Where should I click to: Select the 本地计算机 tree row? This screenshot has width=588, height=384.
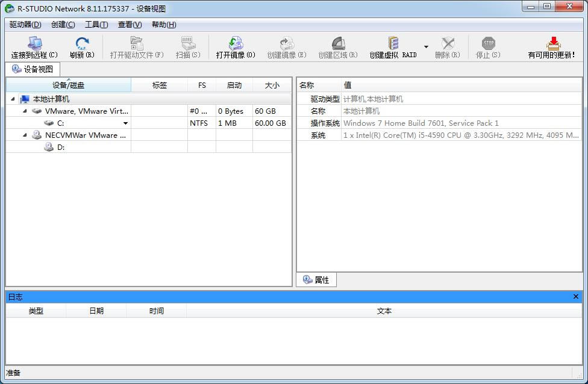pyautogui.click(x=149, y=99)
